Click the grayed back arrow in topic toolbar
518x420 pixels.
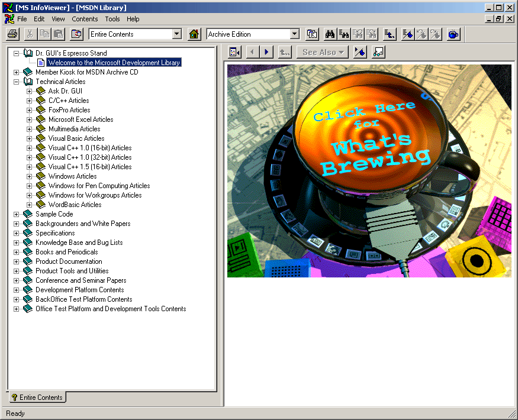click(253, 52)
